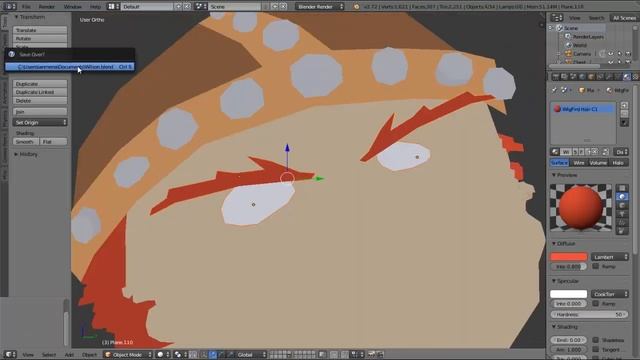Click the Hardness slider

pos(589,315)
